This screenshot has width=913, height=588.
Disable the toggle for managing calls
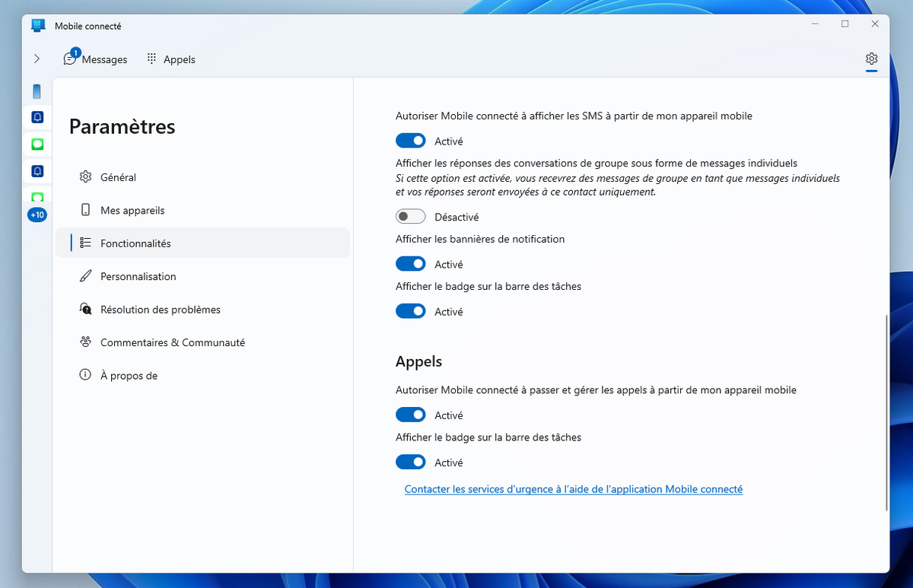tap(411, 415)
